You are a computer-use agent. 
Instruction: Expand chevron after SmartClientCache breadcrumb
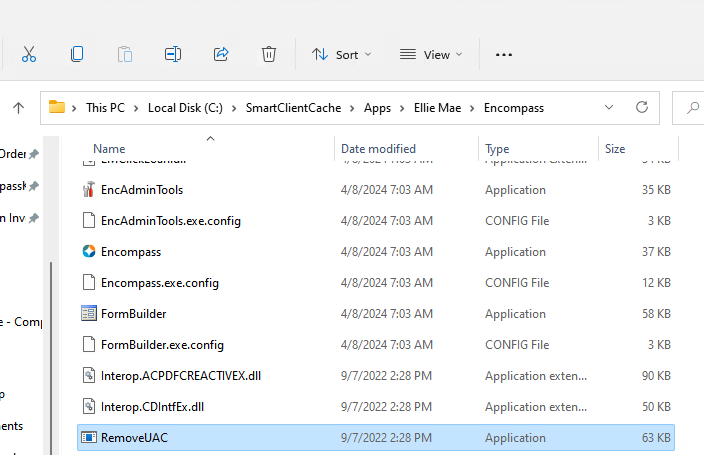pyautogui.click(x=352, y=109)
